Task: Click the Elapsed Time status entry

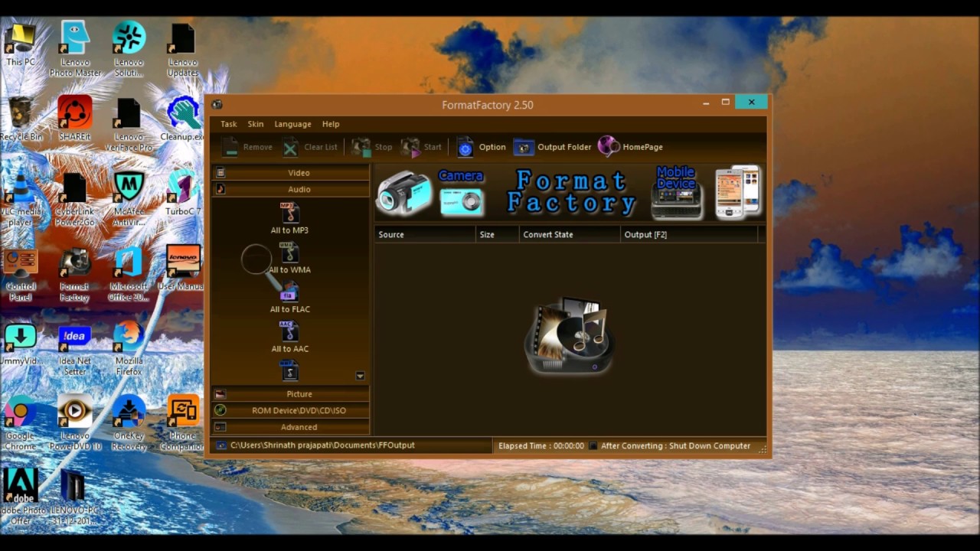Action: 541,445
